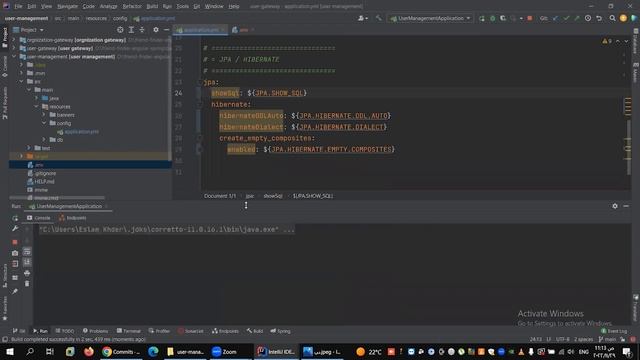Screen dimensions: 640x360
Task: Select Console tab in Run panel
Action: click(x=39, y=218)
